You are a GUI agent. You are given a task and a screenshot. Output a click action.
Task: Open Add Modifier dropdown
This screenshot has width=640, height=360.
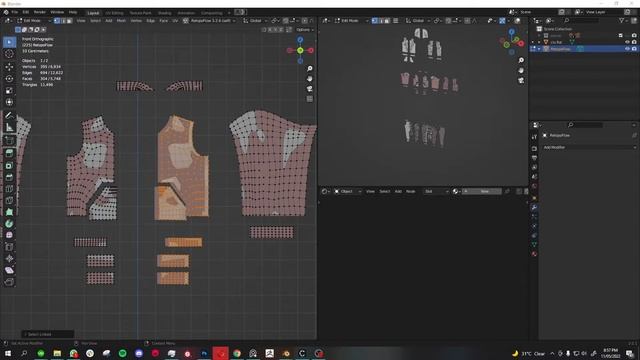(x=588, y=147)
